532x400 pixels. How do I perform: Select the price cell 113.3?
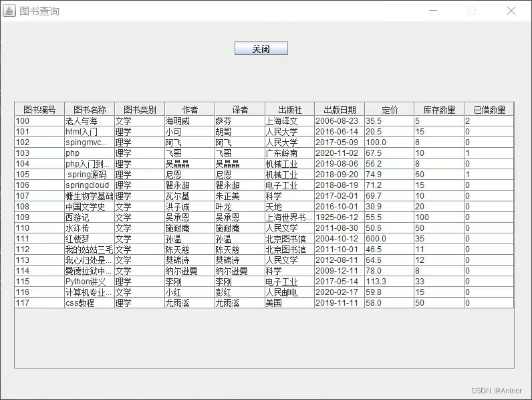click(390, 282)
